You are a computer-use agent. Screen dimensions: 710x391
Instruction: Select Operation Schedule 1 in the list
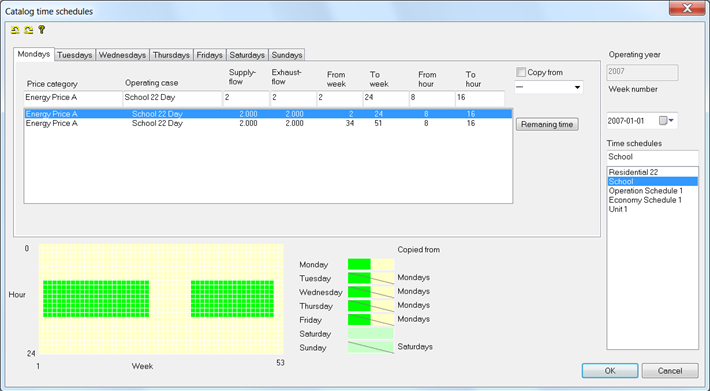[652, 191]
